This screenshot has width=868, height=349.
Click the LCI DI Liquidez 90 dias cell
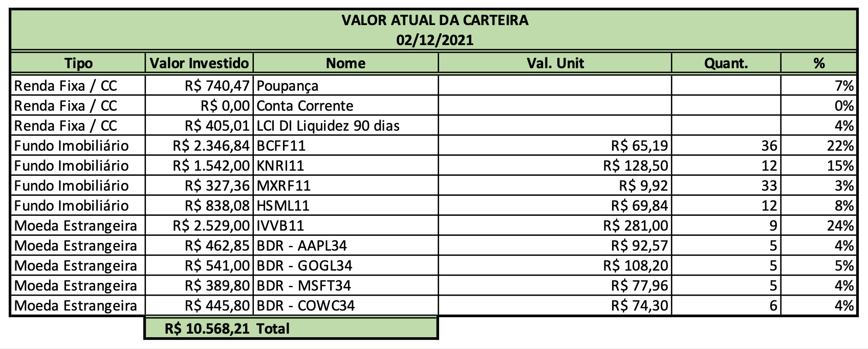pyautogui.click(x=345, y=125)
